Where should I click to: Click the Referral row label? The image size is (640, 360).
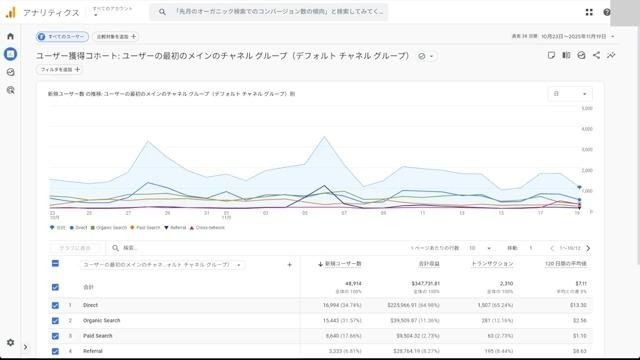click(93, 351)
